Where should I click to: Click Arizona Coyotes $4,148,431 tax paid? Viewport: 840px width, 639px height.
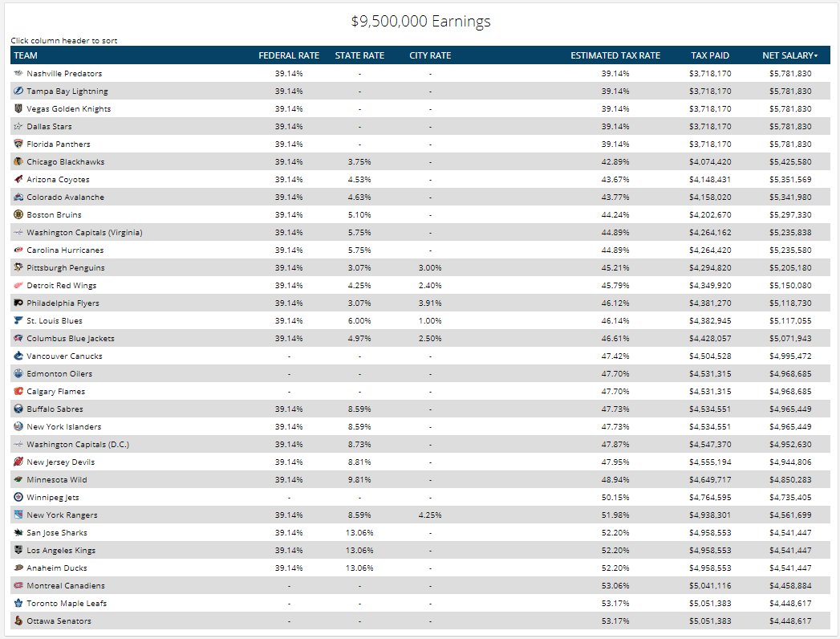(x=710, y=179)
